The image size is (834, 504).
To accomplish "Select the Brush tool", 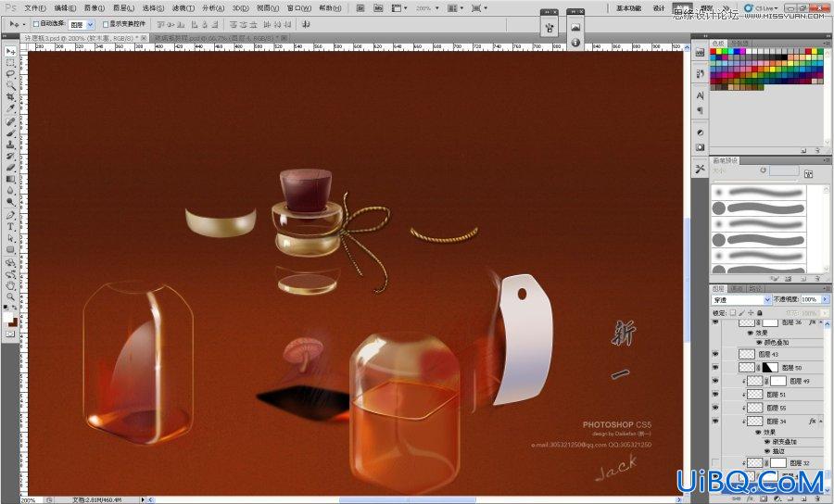I will (10, 132).
